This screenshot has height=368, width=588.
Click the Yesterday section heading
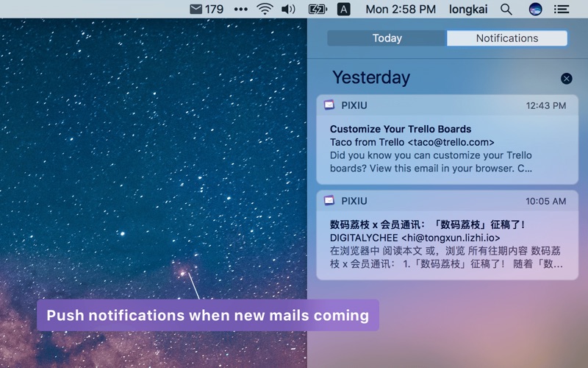[371, 78]
